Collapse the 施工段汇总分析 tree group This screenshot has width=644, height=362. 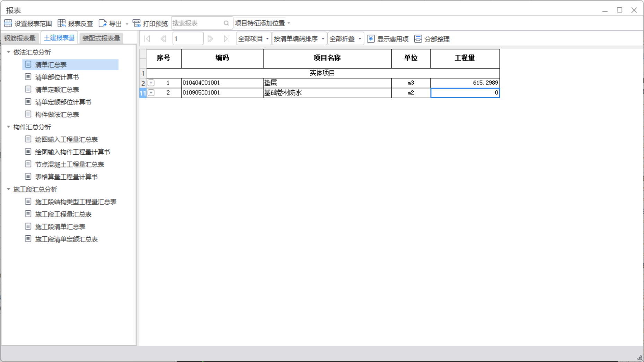[9, 189]
